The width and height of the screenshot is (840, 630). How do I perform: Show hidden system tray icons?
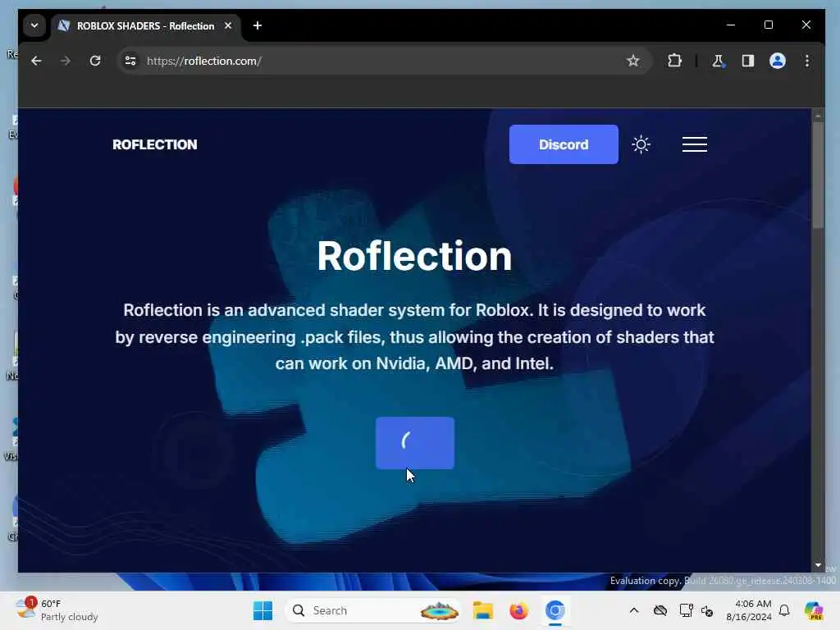point(634,610)
